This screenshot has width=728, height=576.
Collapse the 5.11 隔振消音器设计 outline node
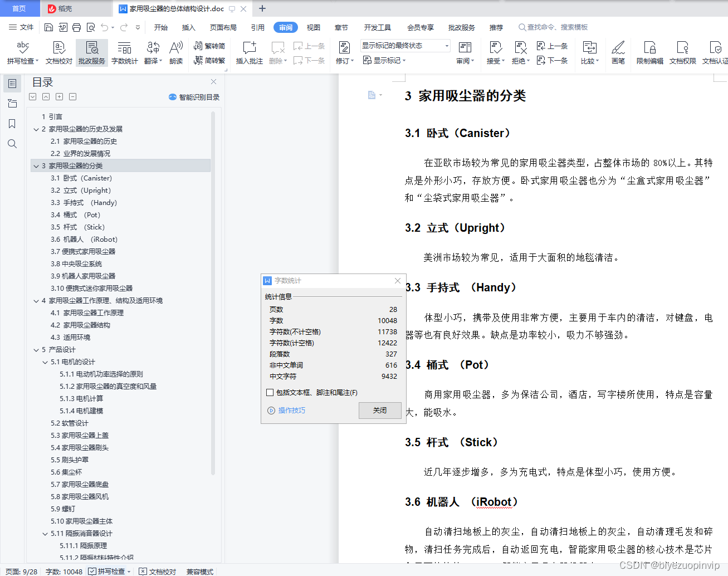pyautogui.click(x=45, y=534)
